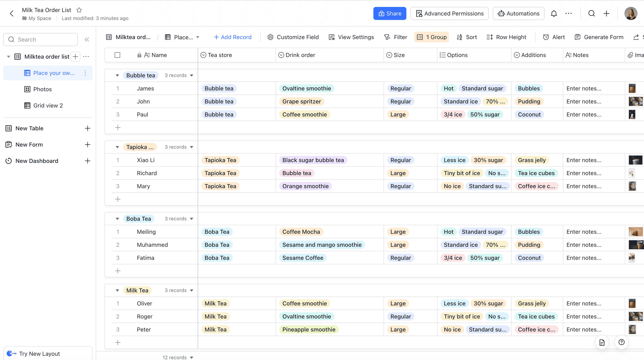Check the select-all checkbox in header
644x360 pixels.
[x=117, y=55]
